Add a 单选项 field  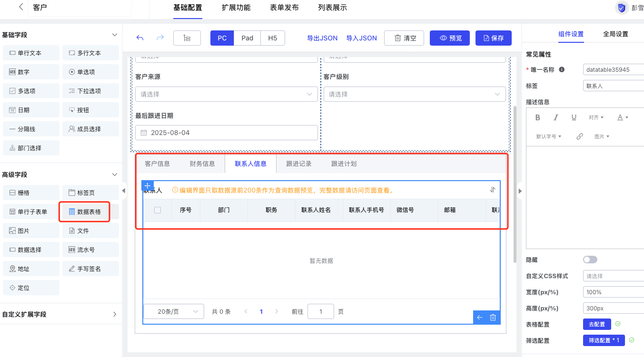[x=90, y=72]
